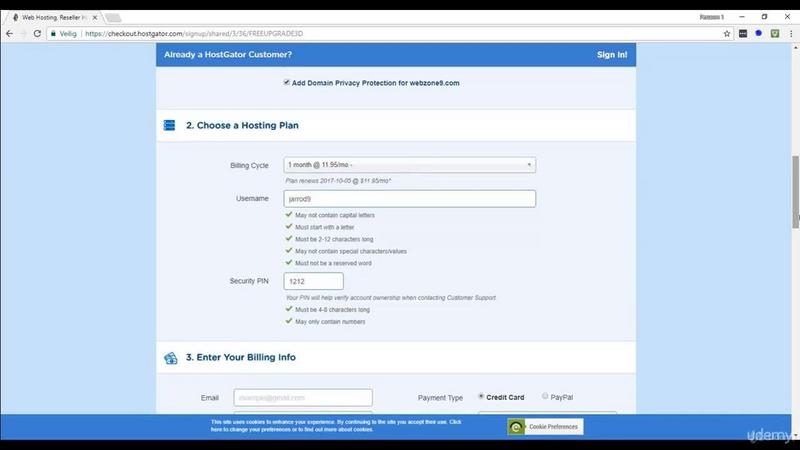Screen dimensions: 800x450
Task: Click 'Must be 4-8 characters long' rule
Action: click(333, 310)
